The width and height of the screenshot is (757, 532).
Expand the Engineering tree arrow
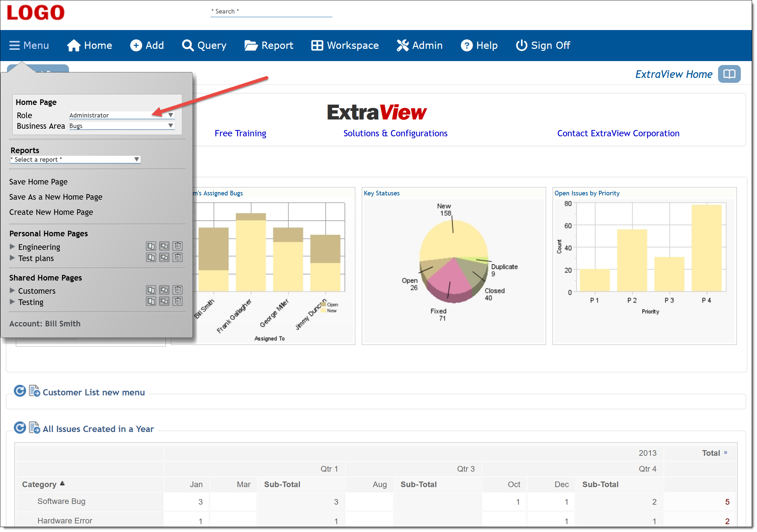[13, 247]
